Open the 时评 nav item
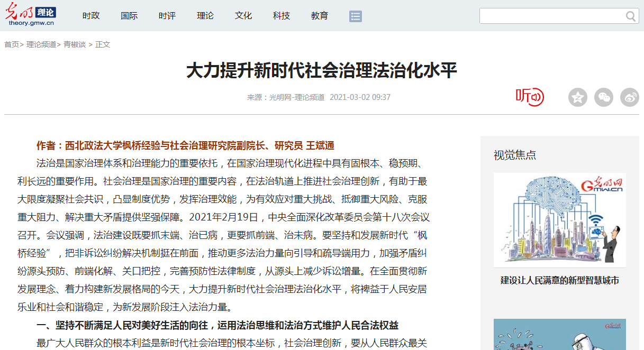Image resolution: width=644 pixels, height=350 pixels. coord(167,16)
